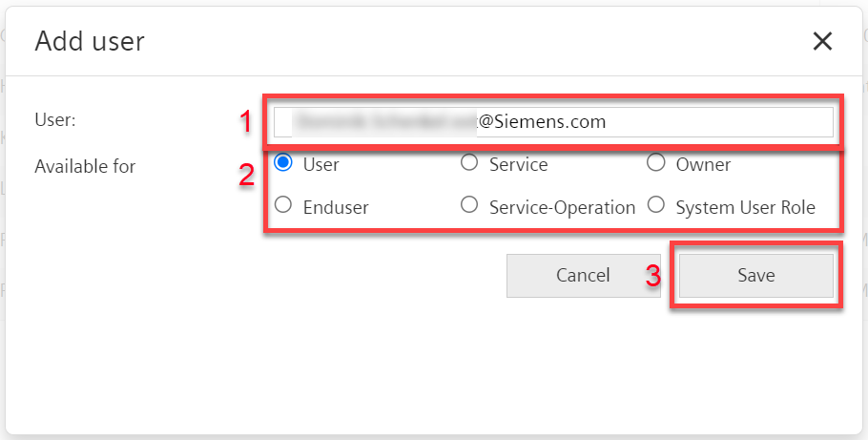Click the 'System User Role' label text
The height and width of the screenshot is (440, 868).
coord(745,207)
